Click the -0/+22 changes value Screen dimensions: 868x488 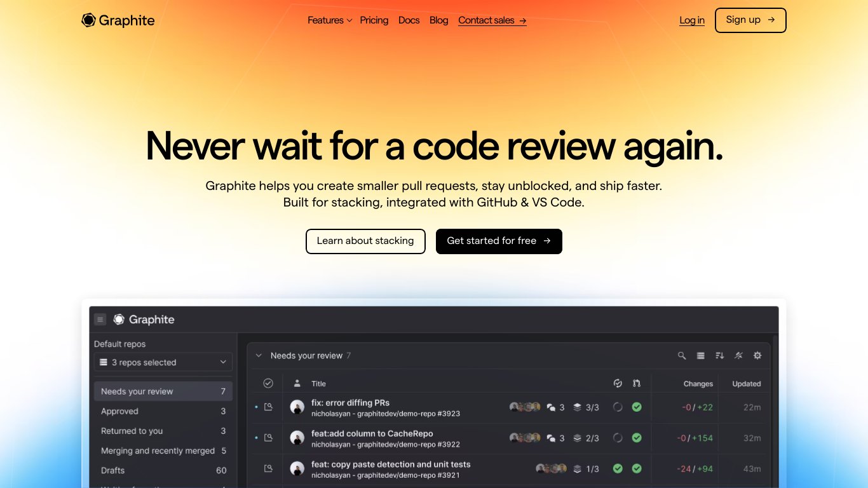tap(697, 407)
